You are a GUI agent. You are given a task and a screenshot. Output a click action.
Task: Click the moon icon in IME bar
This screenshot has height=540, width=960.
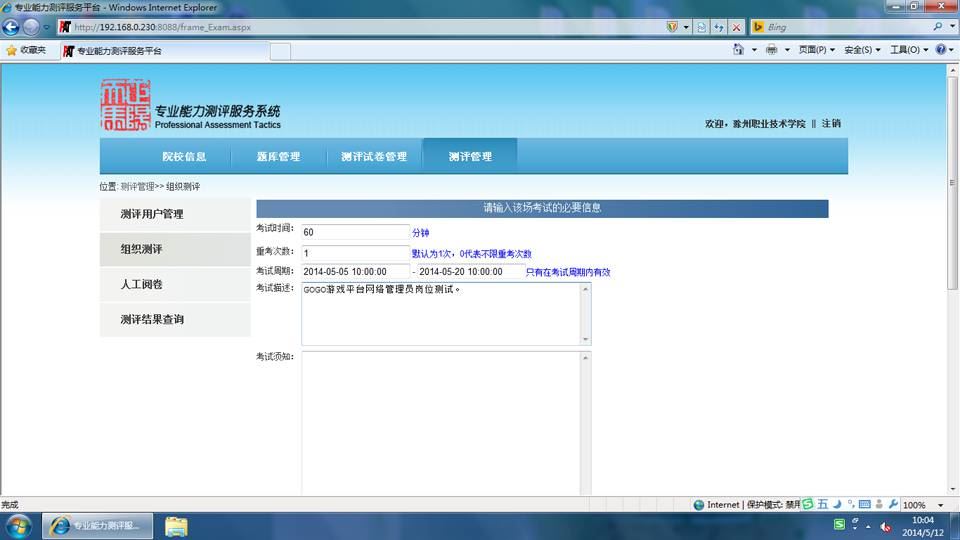(x=837, y=504)
